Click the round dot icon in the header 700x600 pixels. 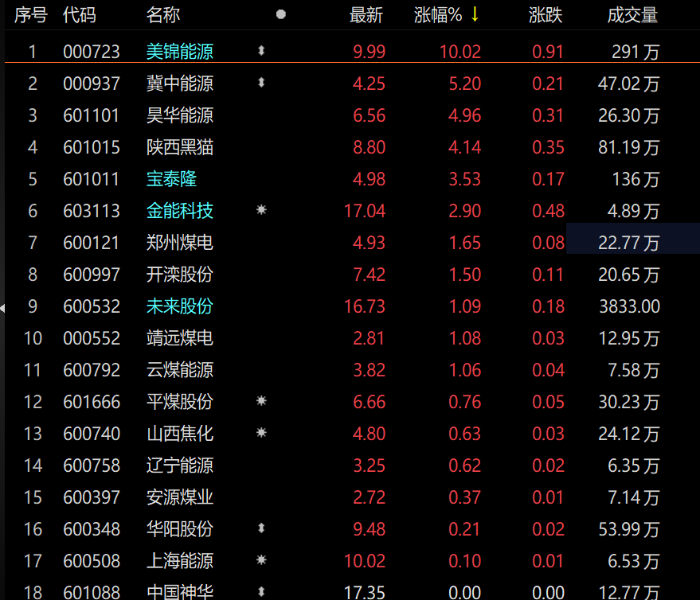(281, 14)
